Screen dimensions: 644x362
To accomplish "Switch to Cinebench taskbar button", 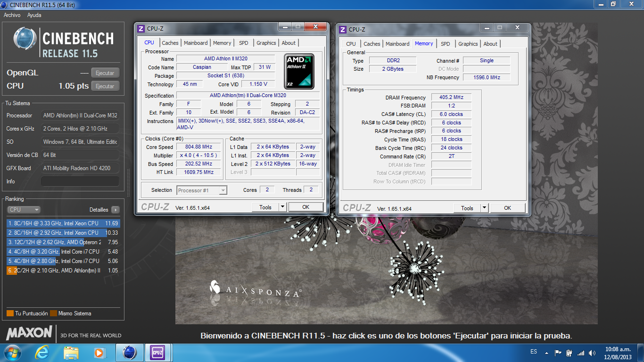I will coord(130,353).
